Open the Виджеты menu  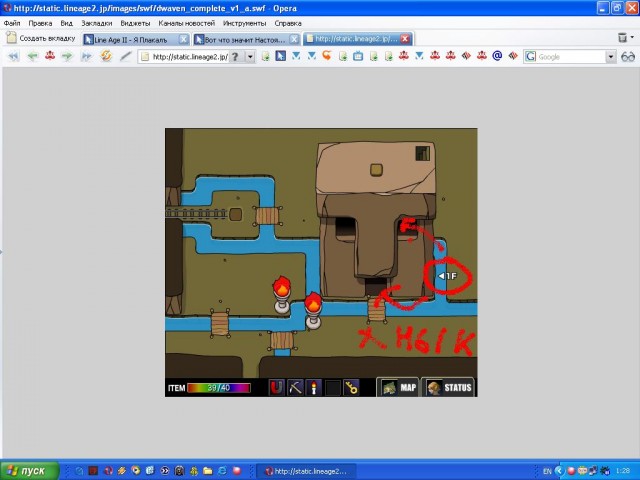pos(135,23)
